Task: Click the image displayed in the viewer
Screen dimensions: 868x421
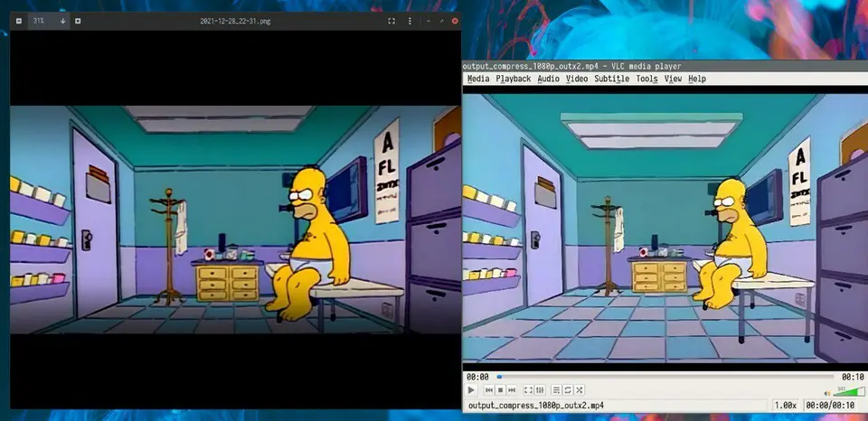Action: point(236,220)
